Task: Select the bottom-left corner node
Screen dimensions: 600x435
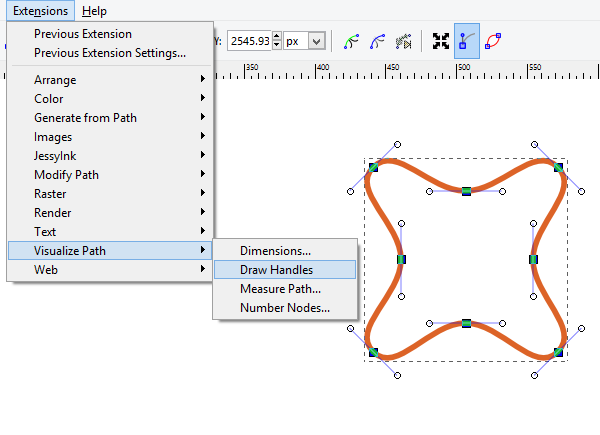Action: pos(373,352)
